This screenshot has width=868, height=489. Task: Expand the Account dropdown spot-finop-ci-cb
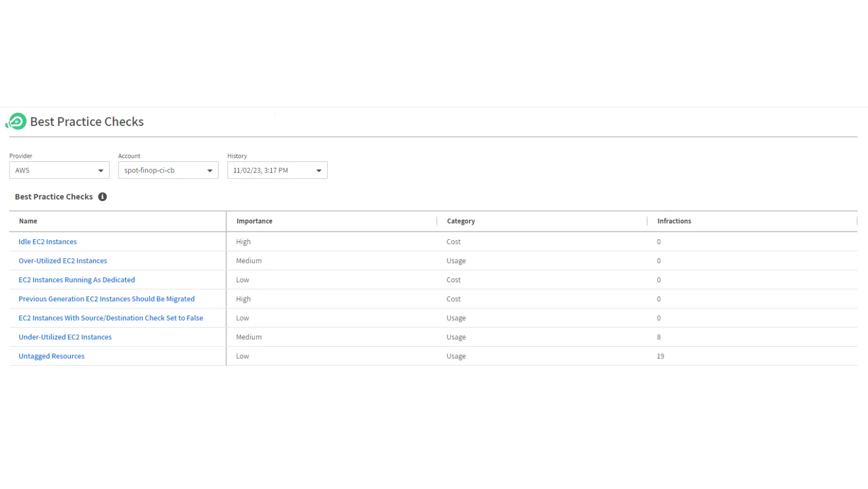[x=168, y=170]
